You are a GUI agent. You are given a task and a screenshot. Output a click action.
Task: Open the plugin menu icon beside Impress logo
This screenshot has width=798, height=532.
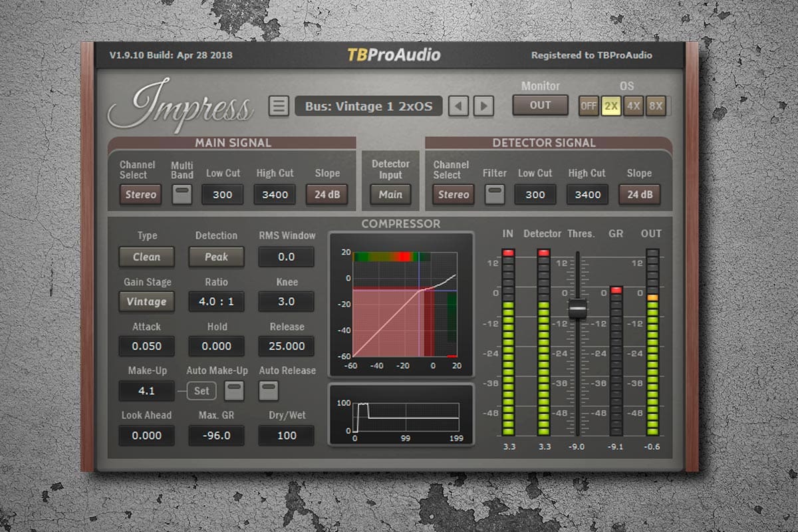(x=280, y=106)
